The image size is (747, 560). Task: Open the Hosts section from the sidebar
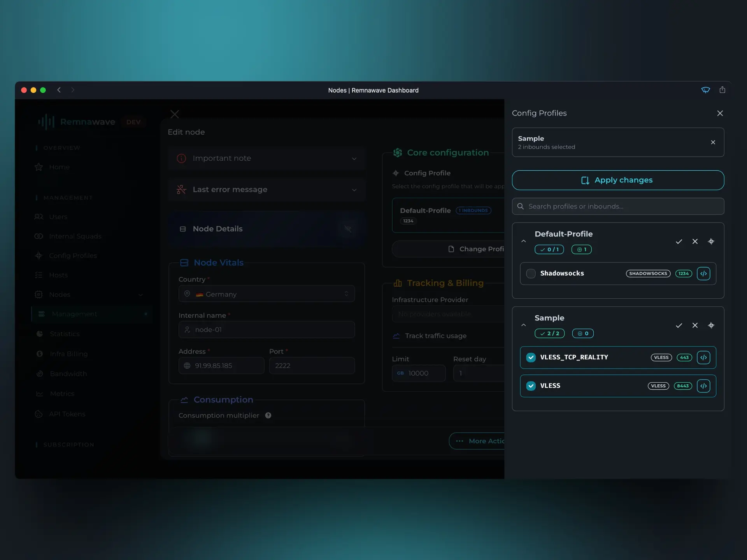point(58,275)
